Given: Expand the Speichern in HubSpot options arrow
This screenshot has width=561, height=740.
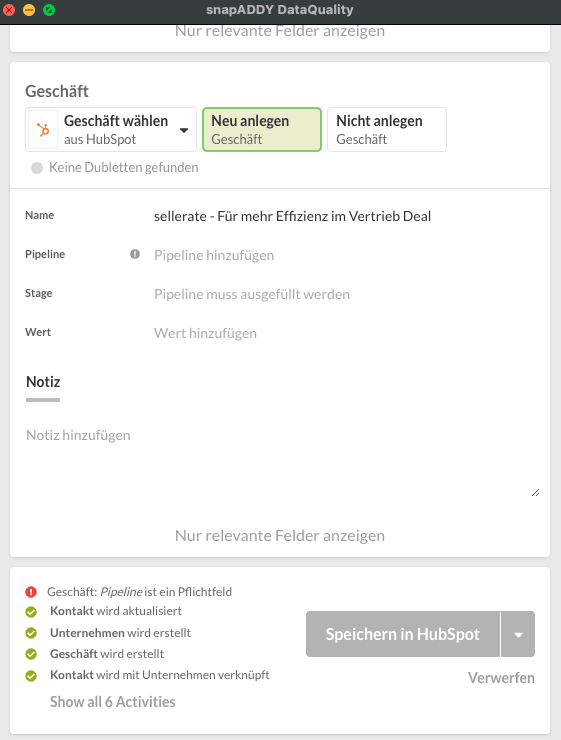Looking at the screenshot, I should tap(518, 634).
